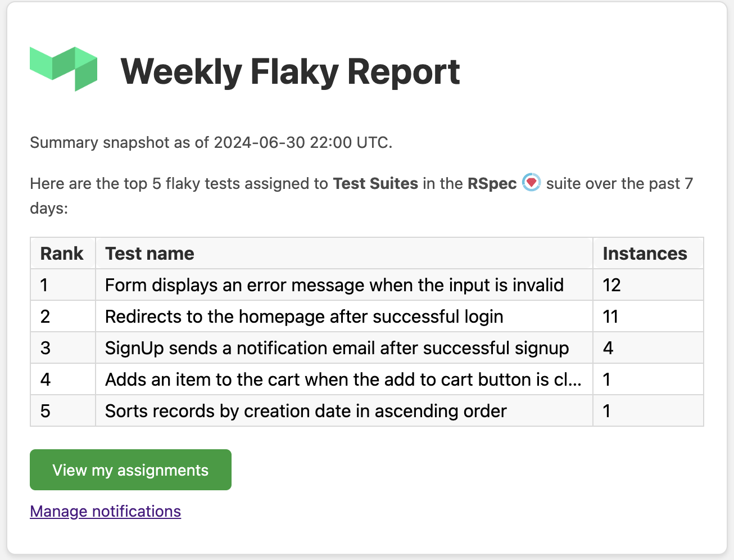Select the Weekly Flaky Report title
The height and width of the screenshot is (560, 734).
click(290, 71)
